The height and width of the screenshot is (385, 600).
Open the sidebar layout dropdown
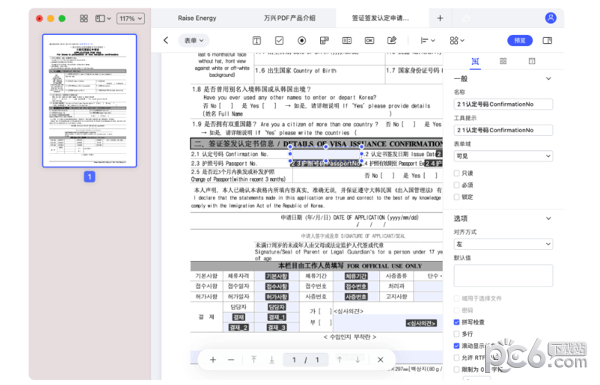(x=103, y=18)
